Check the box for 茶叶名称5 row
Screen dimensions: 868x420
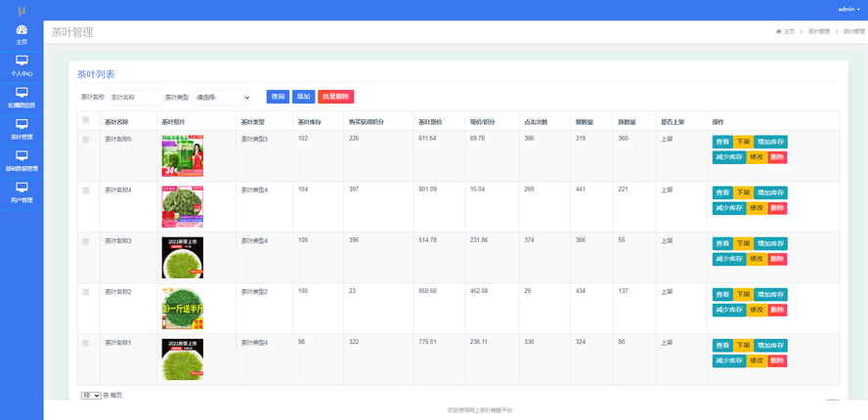pyautogui.click(x=86, y=140)
